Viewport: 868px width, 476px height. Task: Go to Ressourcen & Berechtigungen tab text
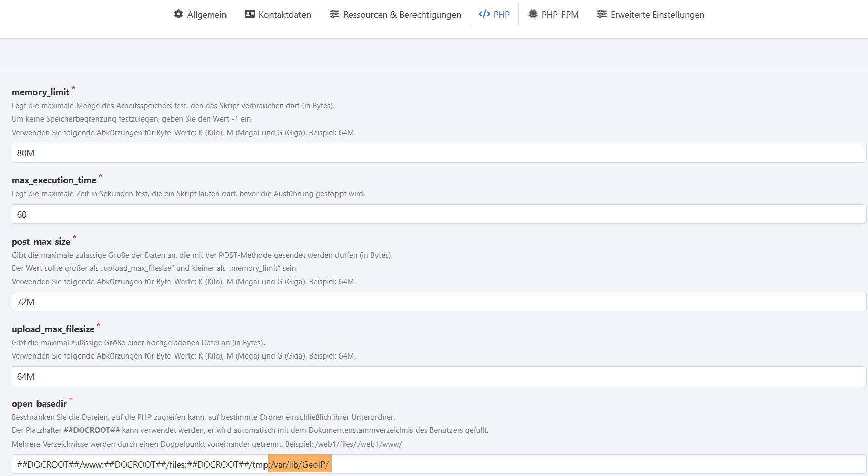(402, 15)
